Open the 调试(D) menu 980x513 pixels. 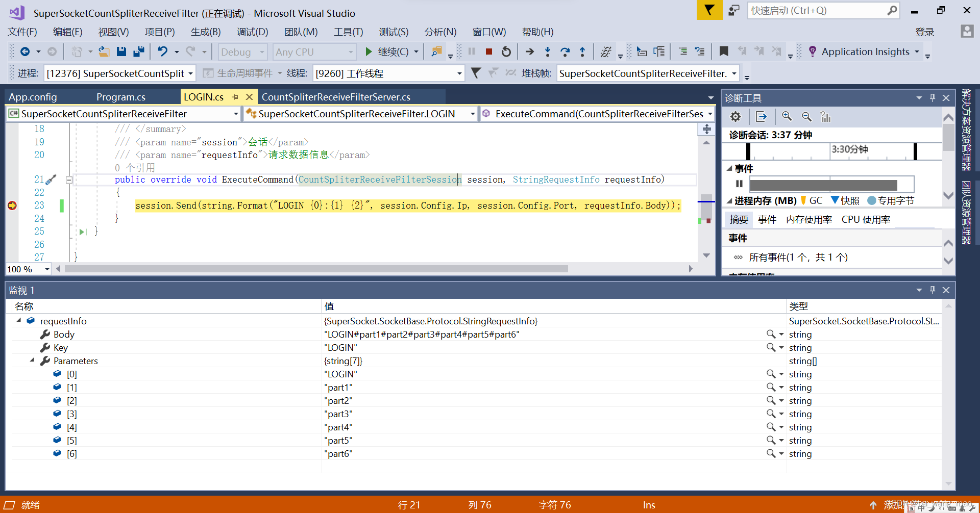pos(252,32)
